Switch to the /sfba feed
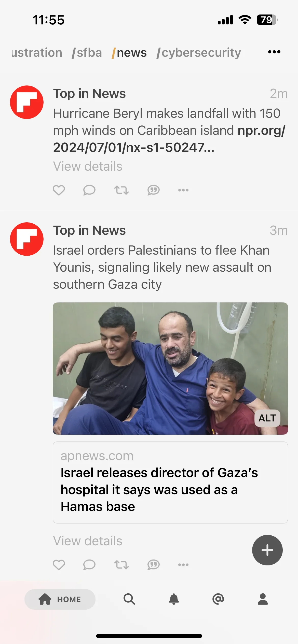Image resolution: width=298 pixels, height=644 pixels. pos(87,53)
